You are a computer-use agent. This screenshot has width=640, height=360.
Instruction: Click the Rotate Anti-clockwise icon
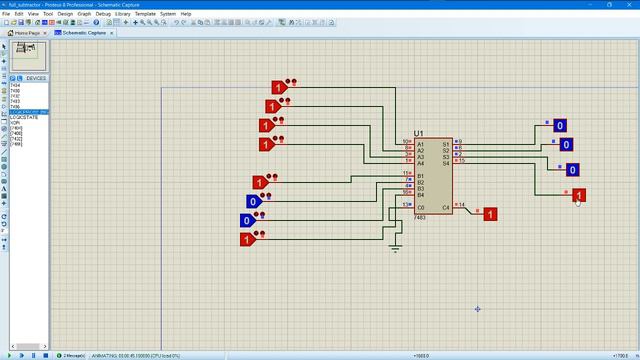4,224
